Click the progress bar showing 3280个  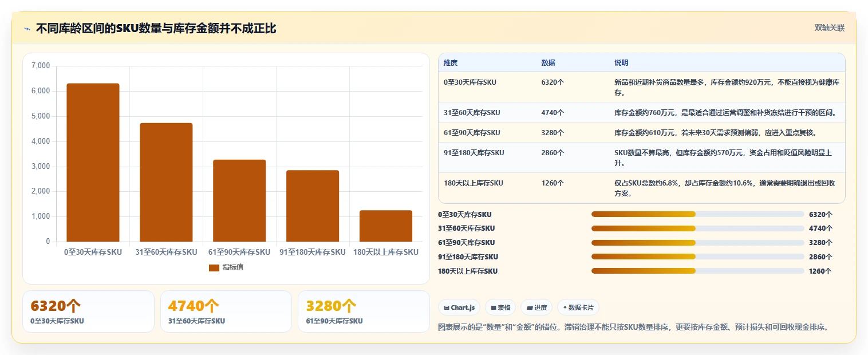tap(698, 242)
